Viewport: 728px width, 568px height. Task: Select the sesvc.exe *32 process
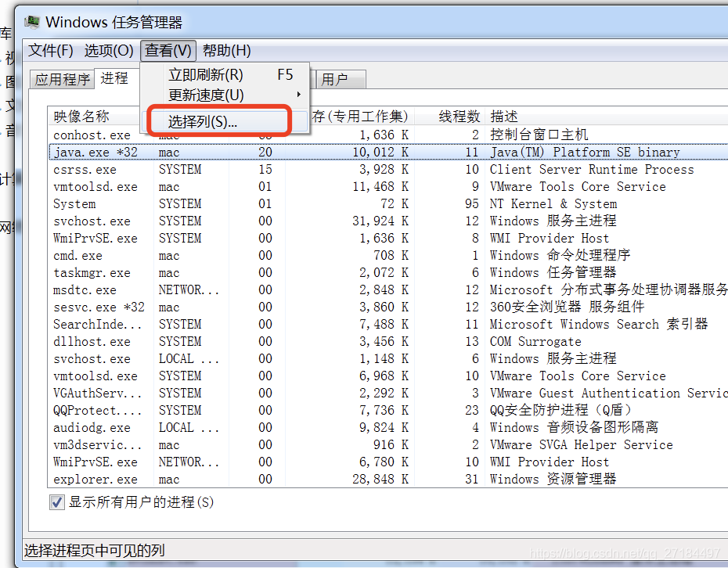coord(388,307)
